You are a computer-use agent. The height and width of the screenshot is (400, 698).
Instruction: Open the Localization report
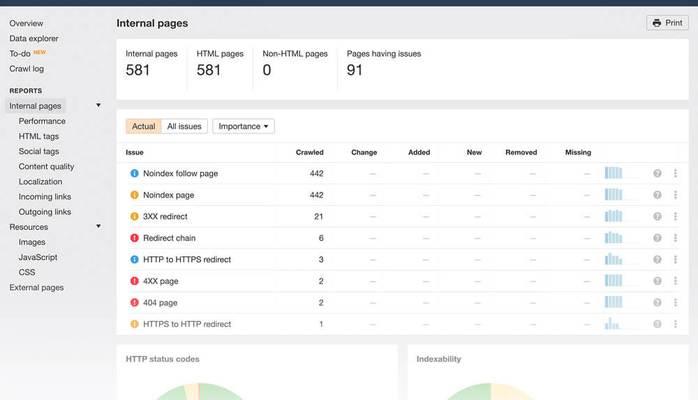coord(40,182)
